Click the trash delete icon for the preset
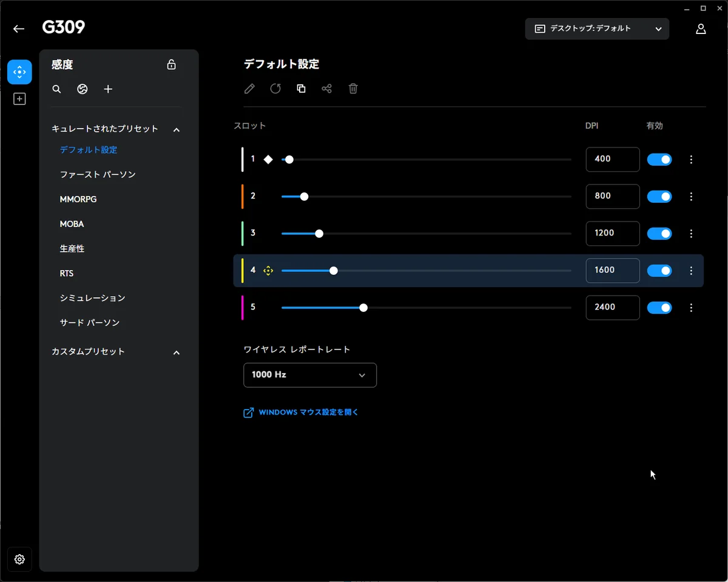The width and height of the screenshot is (728, 582). pos(353,89)
